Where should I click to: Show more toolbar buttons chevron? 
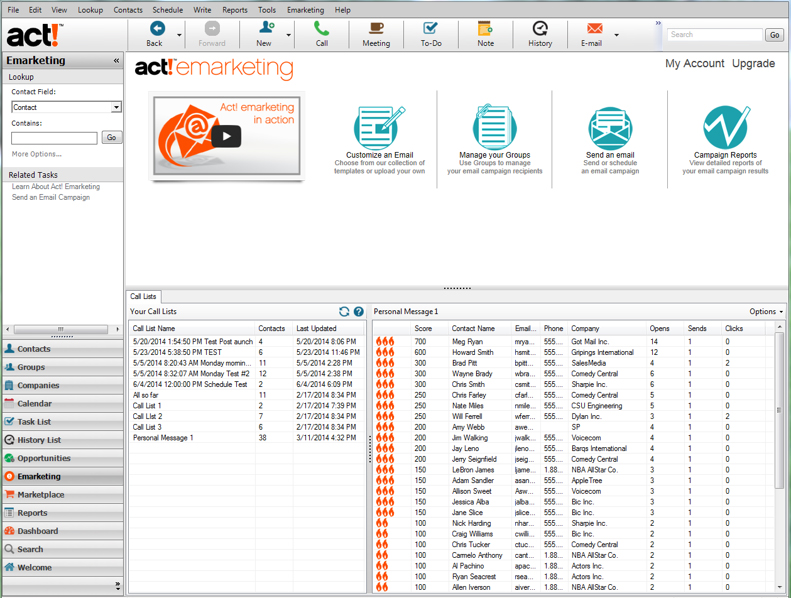pyautogui.click(x=658, y=23)
